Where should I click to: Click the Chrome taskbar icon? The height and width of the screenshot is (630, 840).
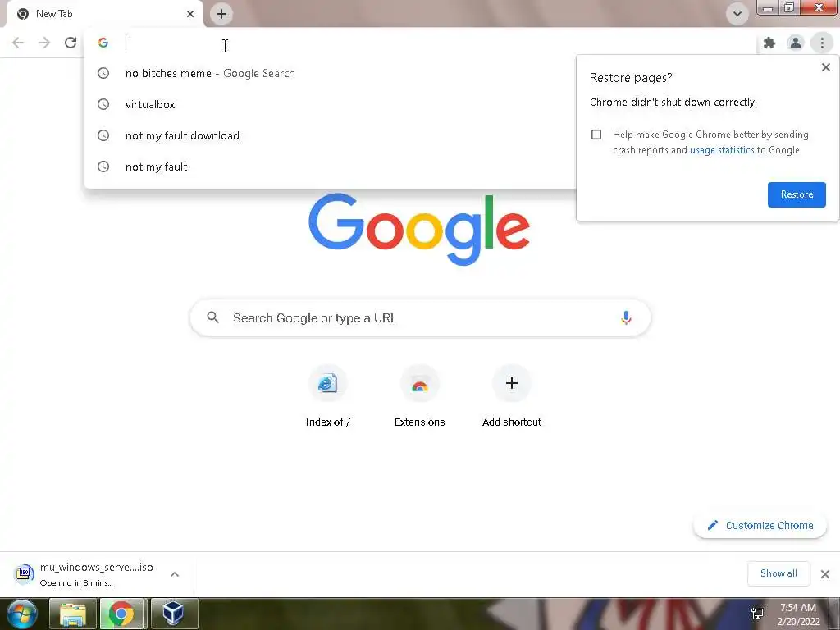click(x=121, y=614)
